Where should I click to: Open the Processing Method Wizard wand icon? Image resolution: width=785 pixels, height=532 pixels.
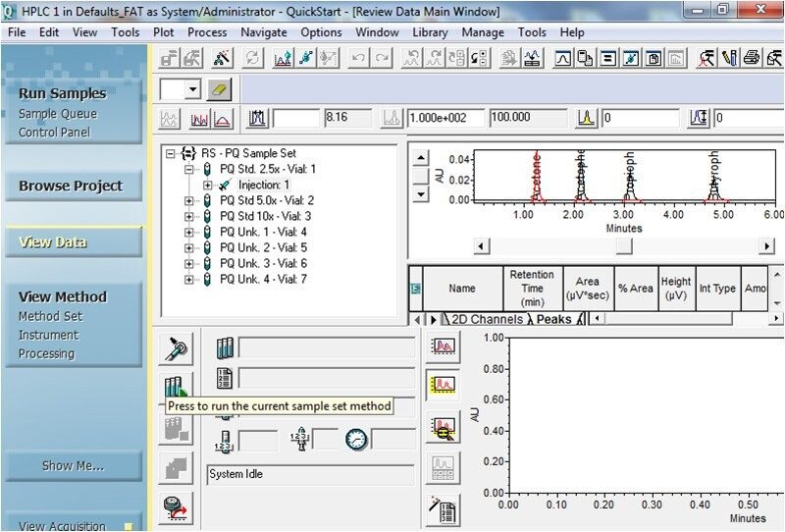click(222, 58)
